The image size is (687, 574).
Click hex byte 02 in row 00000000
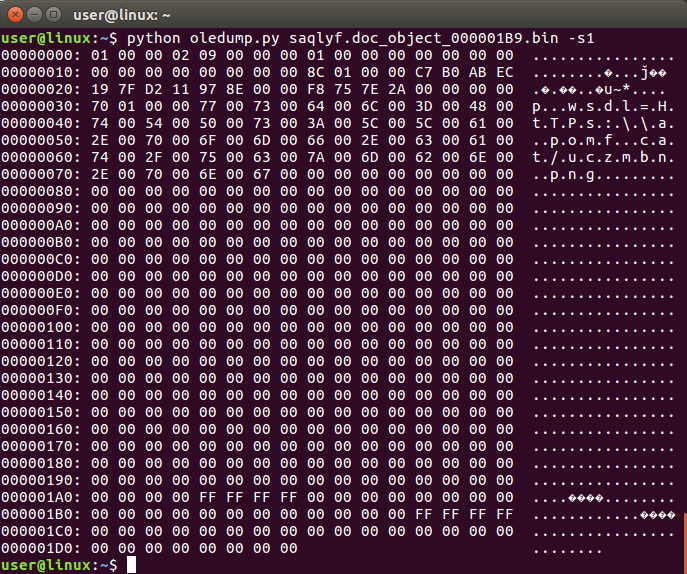pyautogui.click(x=181, y=56)
